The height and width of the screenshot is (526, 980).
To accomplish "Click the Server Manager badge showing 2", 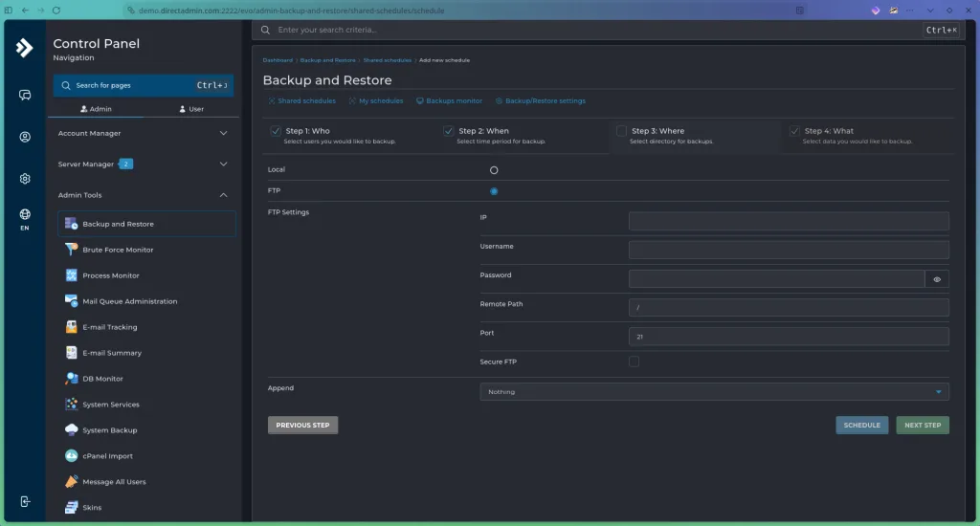I will [125, 164].
